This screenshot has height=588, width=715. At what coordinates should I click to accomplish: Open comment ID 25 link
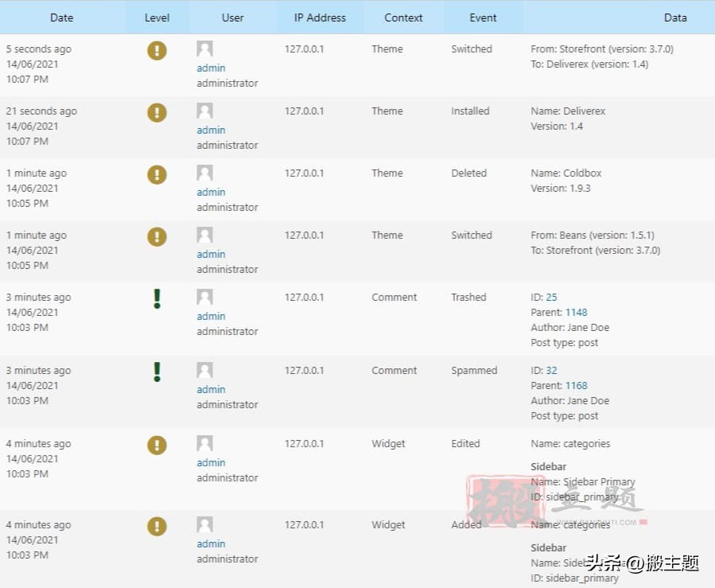pyautogui.click(x=551, y=298)
